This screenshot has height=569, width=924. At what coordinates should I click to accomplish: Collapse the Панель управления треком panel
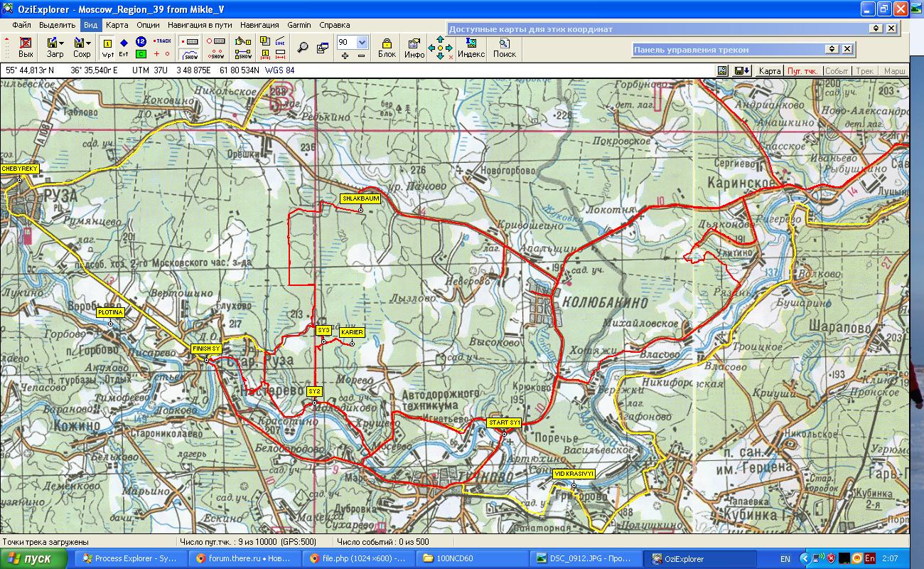[831, 49]
